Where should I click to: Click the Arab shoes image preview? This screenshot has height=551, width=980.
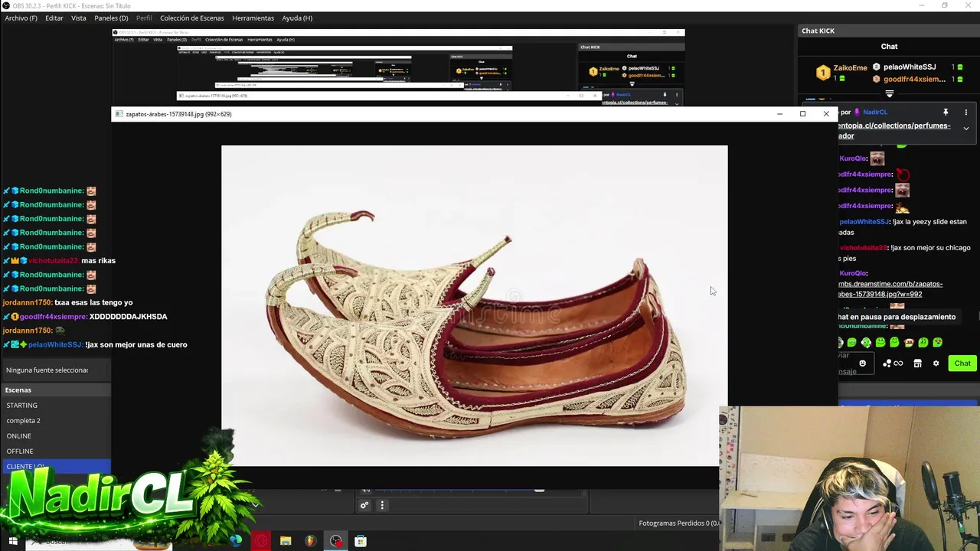click(x=474, y=305)
